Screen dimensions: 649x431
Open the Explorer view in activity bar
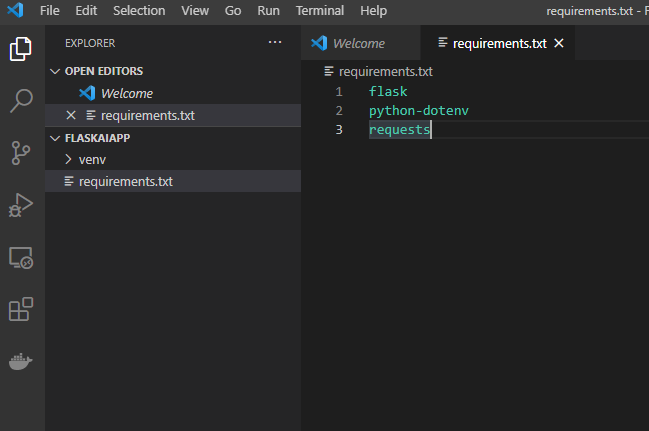[21, 48]
